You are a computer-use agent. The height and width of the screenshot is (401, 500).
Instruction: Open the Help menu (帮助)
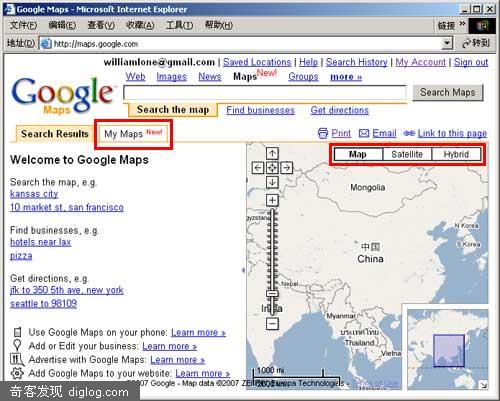coord(219,25)
